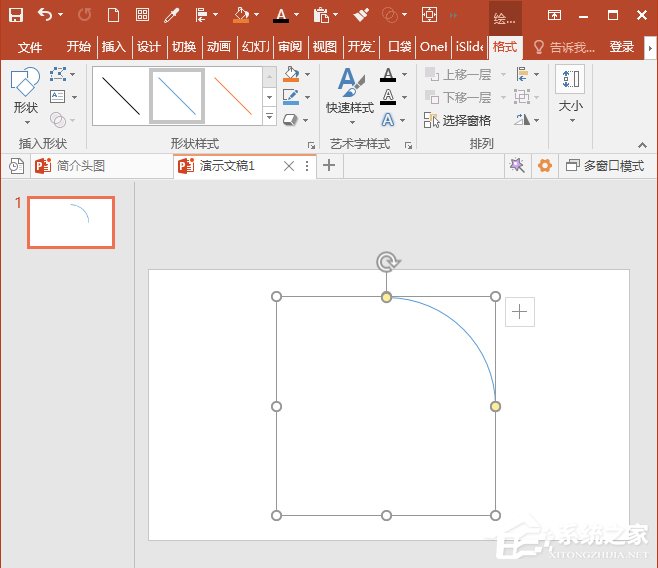Add a new document tab with plus
This screenshot has height=568, width=658.
[329, 166]
